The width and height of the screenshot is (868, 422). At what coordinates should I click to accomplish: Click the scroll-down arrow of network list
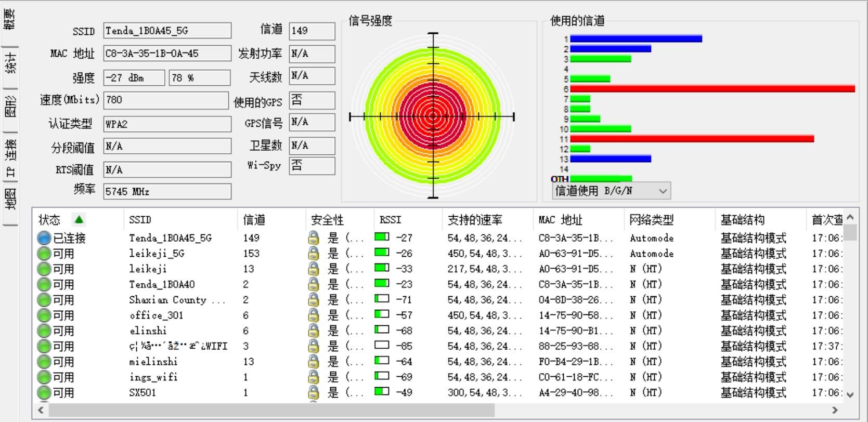point(850,394)
